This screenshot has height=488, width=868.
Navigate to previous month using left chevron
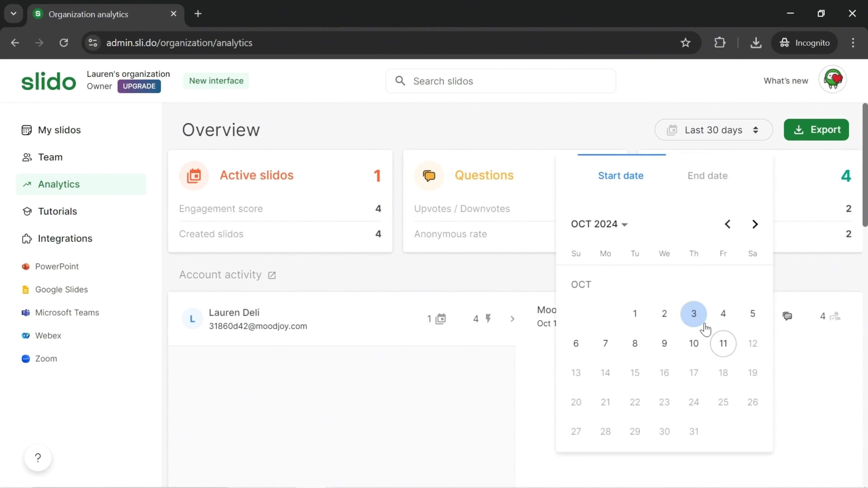(728, 224)
